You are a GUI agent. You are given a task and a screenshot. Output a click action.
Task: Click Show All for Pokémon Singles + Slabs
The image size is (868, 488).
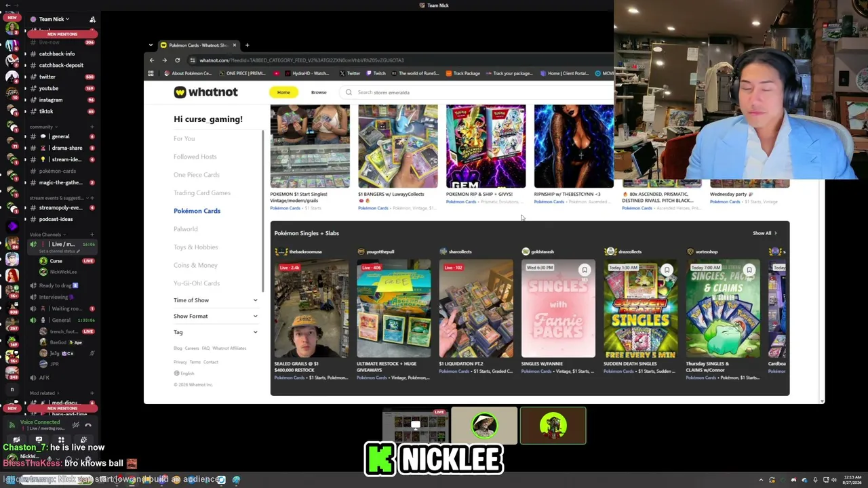[764, 233]
